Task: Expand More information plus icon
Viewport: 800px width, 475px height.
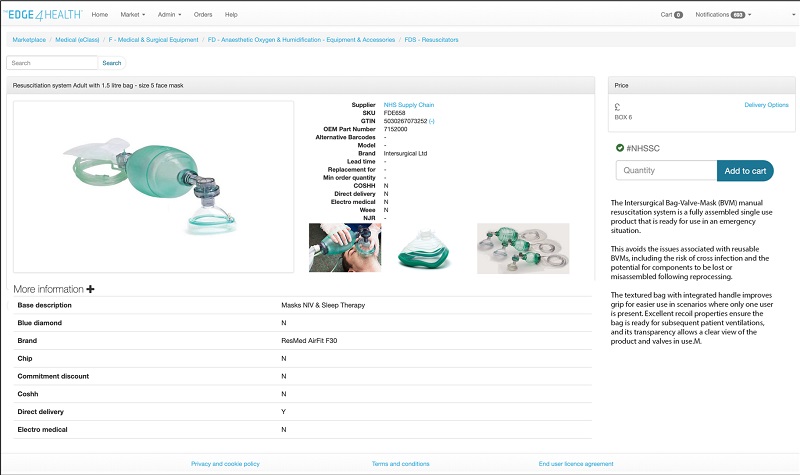Action: tap(90, 289)
